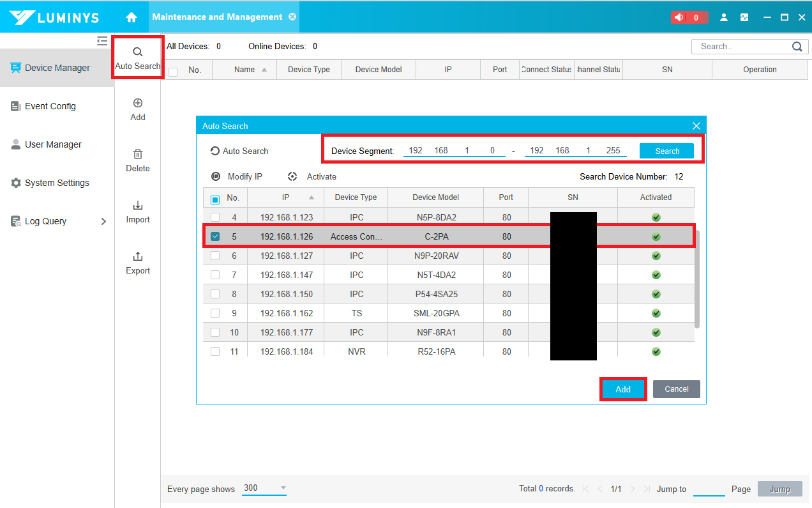
Task: Toggle the select-all checkbox in dialog header
Action: [x=215, y=199]
